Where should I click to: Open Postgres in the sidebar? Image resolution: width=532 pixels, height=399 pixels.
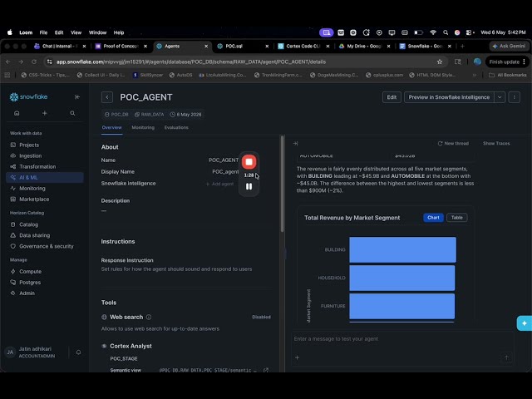coord(30,283)
